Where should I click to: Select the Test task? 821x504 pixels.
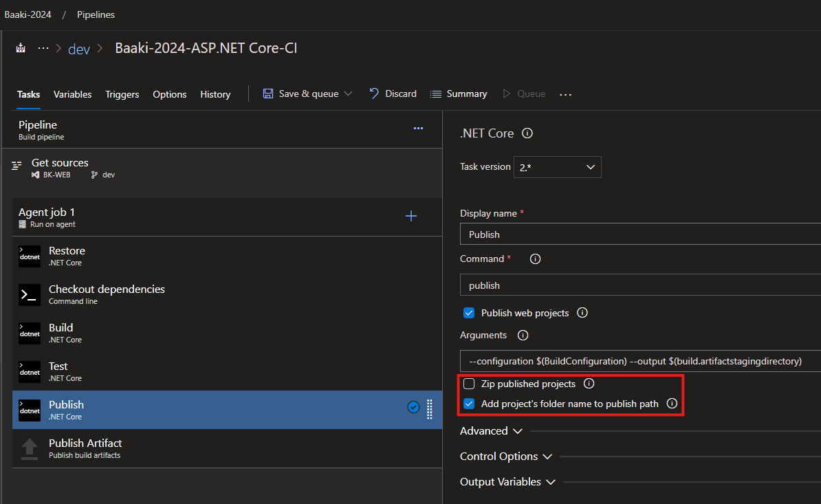[227, 371]
